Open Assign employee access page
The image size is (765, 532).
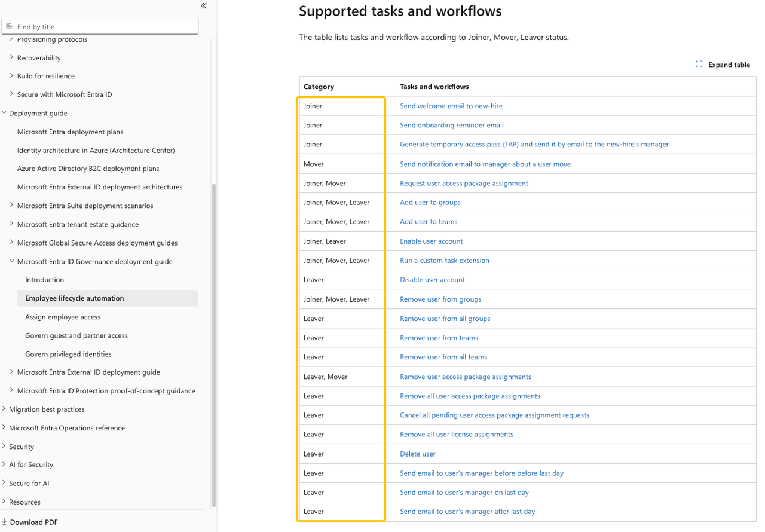coord(63,317)
